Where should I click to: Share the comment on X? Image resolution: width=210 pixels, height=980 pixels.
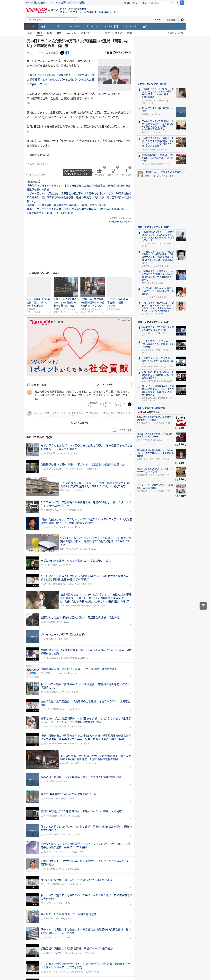[129, 404]
